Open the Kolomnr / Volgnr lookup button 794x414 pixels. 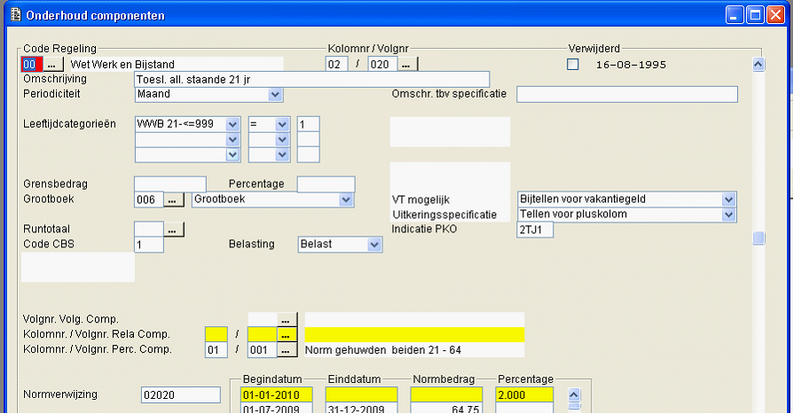click(407, 64)
